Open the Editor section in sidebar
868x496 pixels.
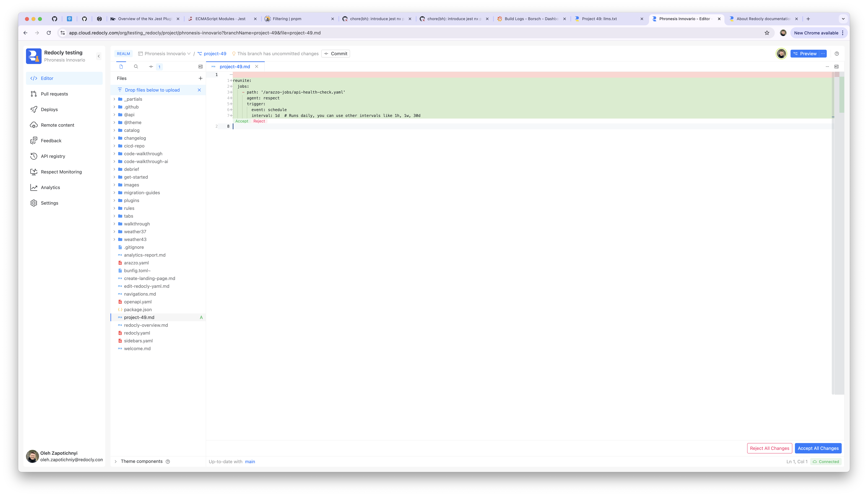point(64,78)
